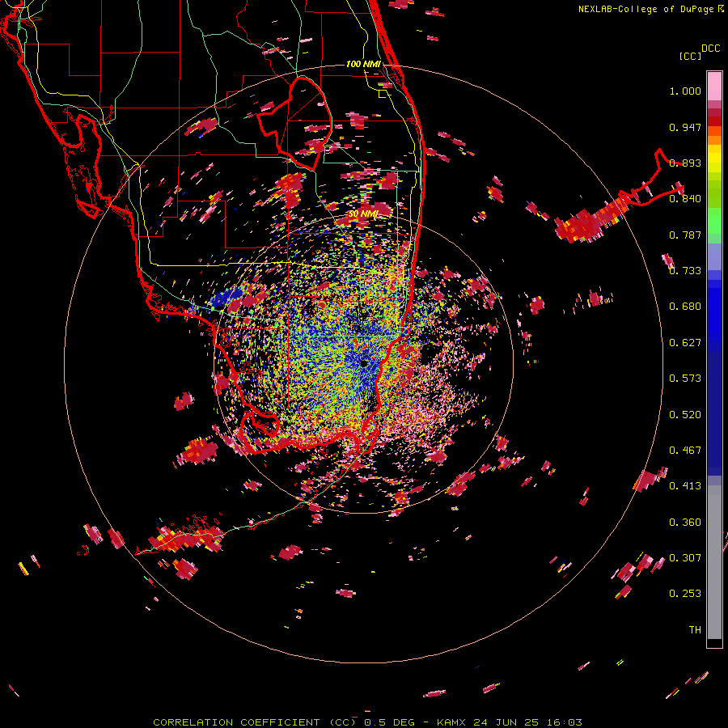Click the [CC] label above the color scale
The width and height of the screenshot is (728, 728).
(x=691, y=56)
